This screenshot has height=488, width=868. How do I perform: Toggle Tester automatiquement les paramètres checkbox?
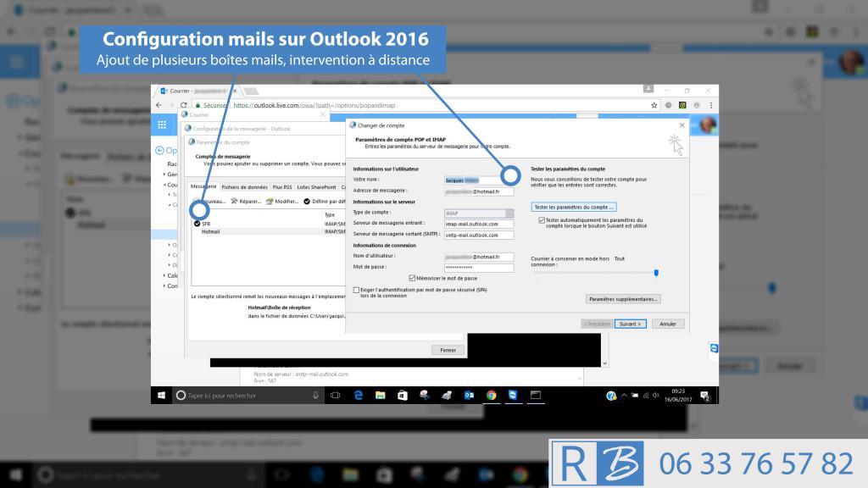point(542,220)
